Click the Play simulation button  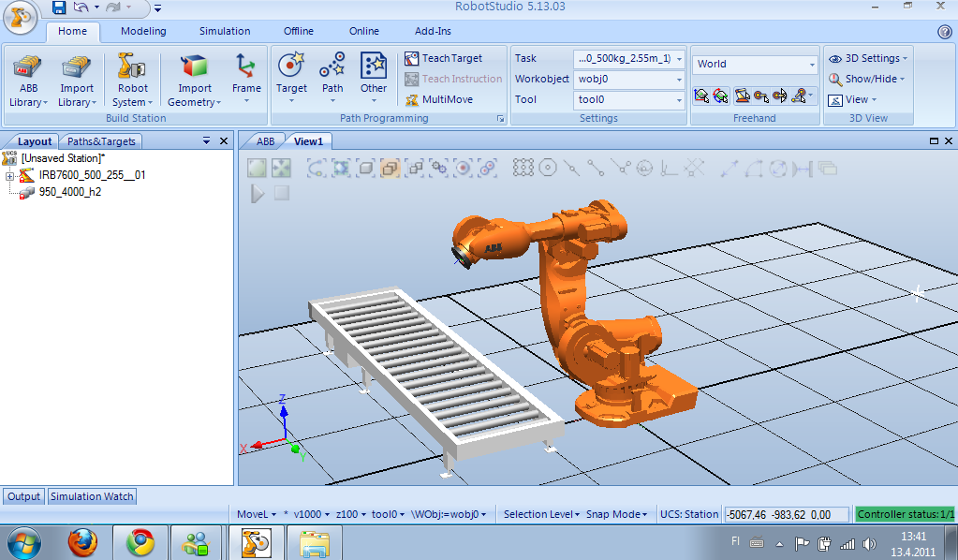[258, 194]
